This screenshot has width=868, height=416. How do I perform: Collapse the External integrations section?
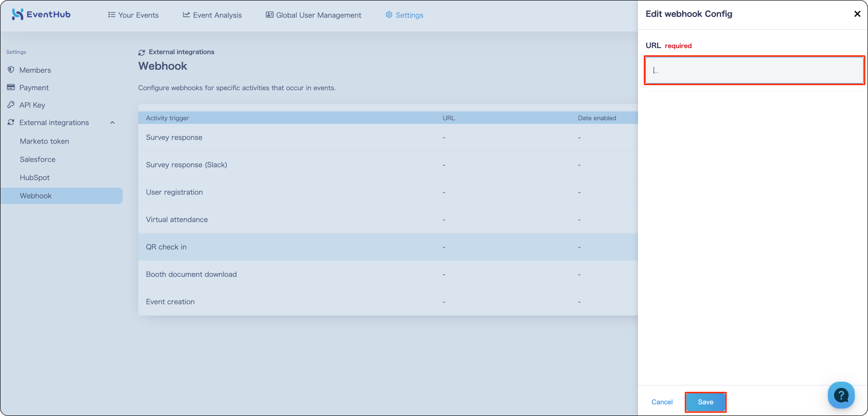click(x=113, y=123)
